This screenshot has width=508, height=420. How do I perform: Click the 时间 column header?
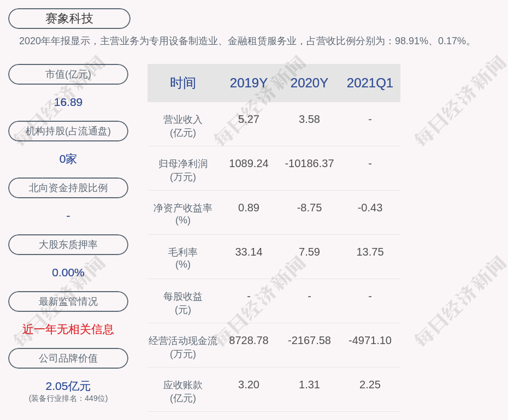(183, 83)
